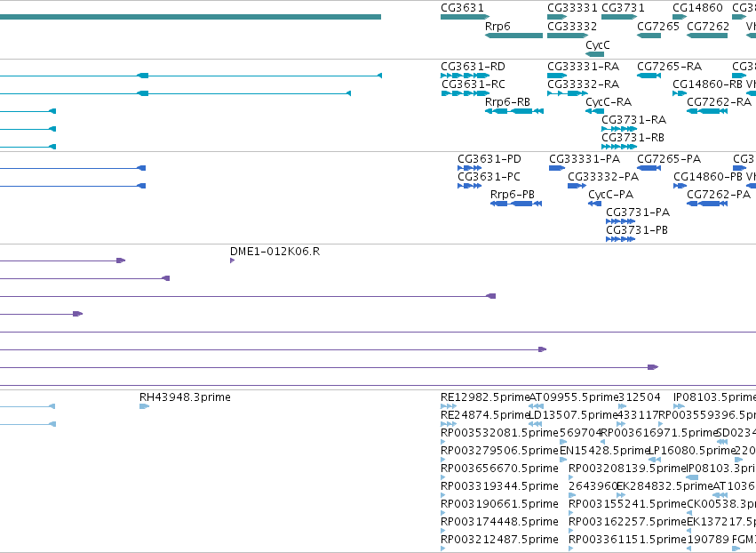Click the RP003361151.5prime EST label

(x=627, y=541)
